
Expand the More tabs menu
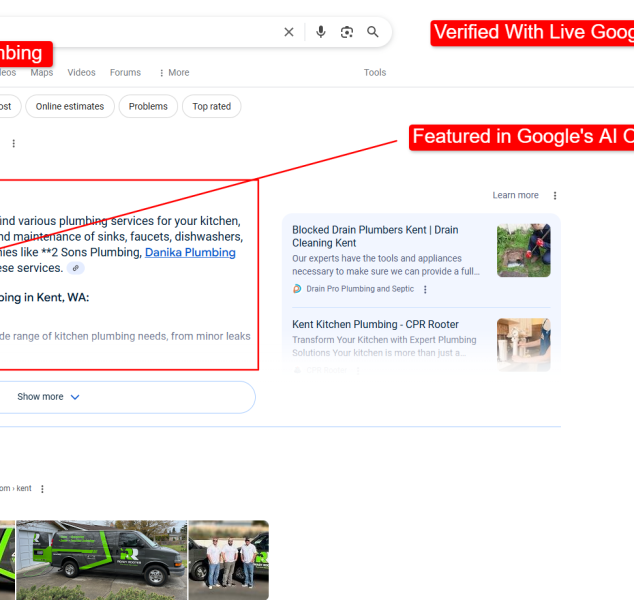click(x=174, y=72)
